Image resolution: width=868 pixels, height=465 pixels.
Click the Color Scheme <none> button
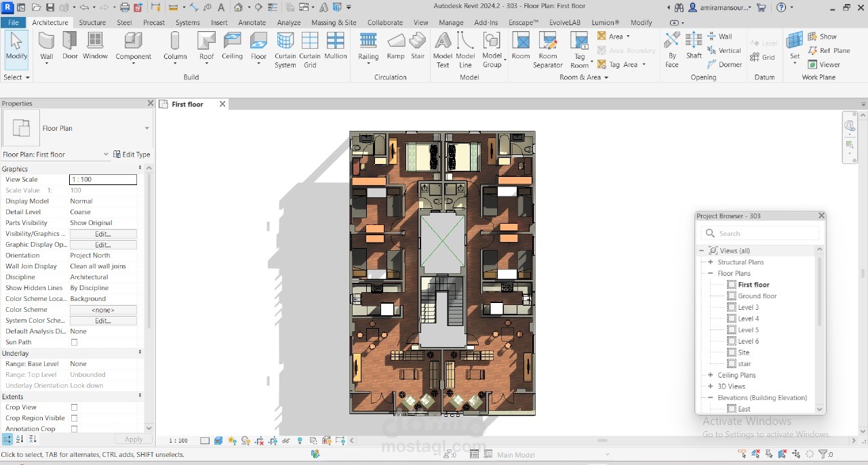[x=103, y=310]
